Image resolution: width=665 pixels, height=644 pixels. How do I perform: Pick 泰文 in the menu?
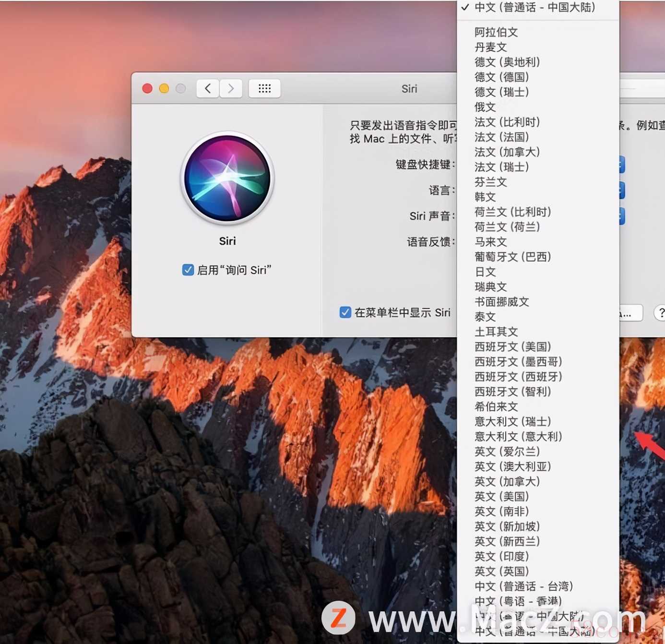point(538,317)
